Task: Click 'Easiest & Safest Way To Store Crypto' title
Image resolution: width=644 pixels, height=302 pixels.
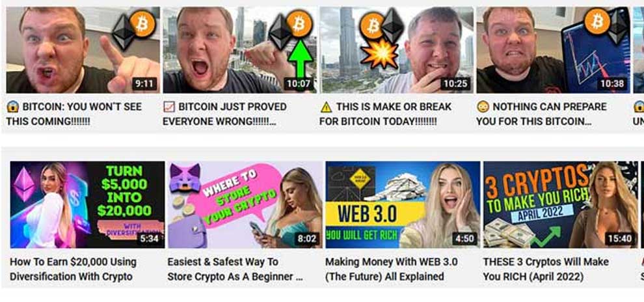Action: tap(235, 269)
